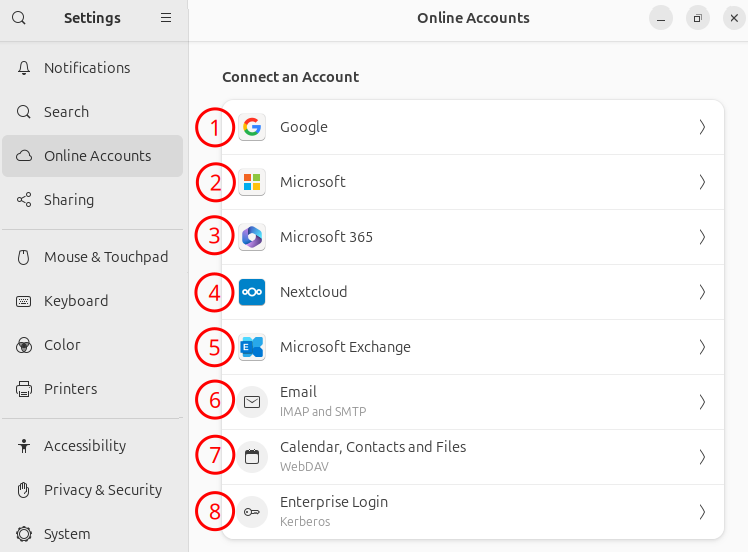Click the Email envelope icon
Image resolution: width=748 pixels, height=552 pixels.
[x=252, y=402]
